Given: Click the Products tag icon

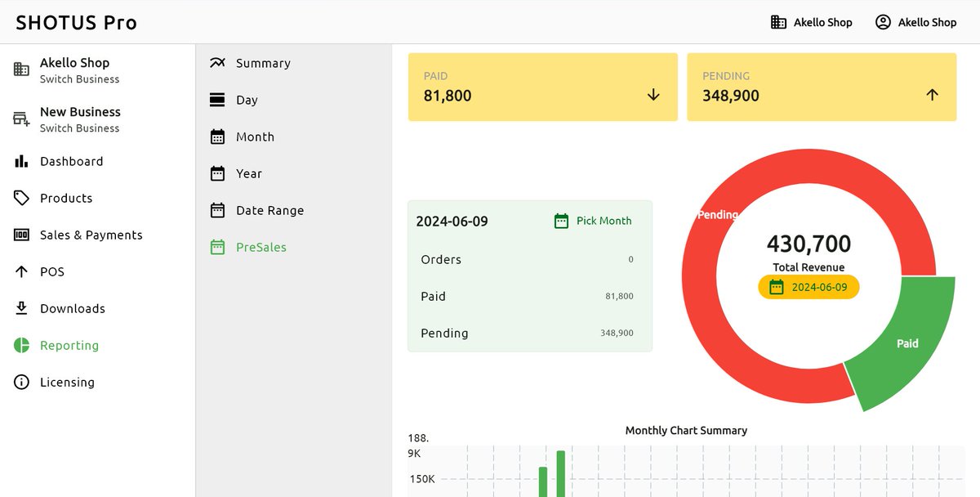Looking at the screenshot, I should (x=21, y=198).
